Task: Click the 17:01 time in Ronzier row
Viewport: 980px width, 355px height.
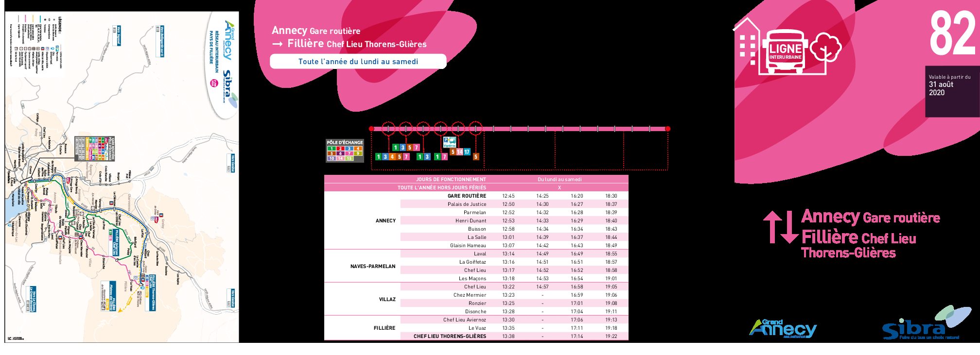Action: 577,303
